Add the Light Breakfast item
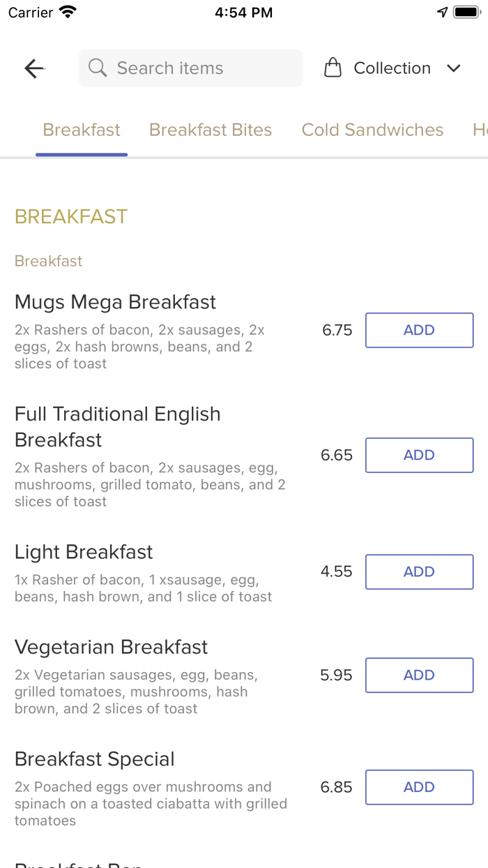 pos(419,571)
